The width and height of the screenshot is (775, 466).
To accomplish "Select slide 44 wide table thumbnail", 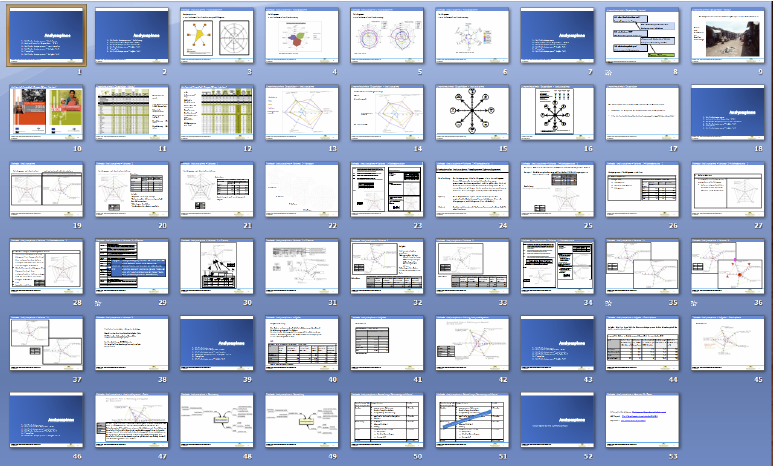I will [642, 344].
